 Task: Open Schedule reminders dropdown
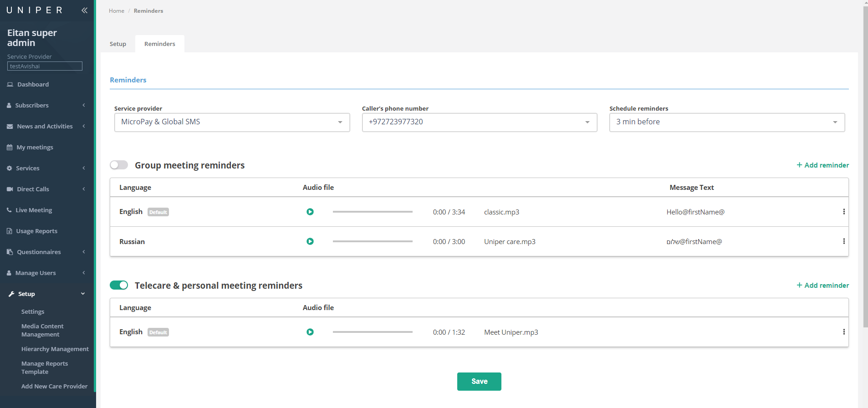point(727,122)
